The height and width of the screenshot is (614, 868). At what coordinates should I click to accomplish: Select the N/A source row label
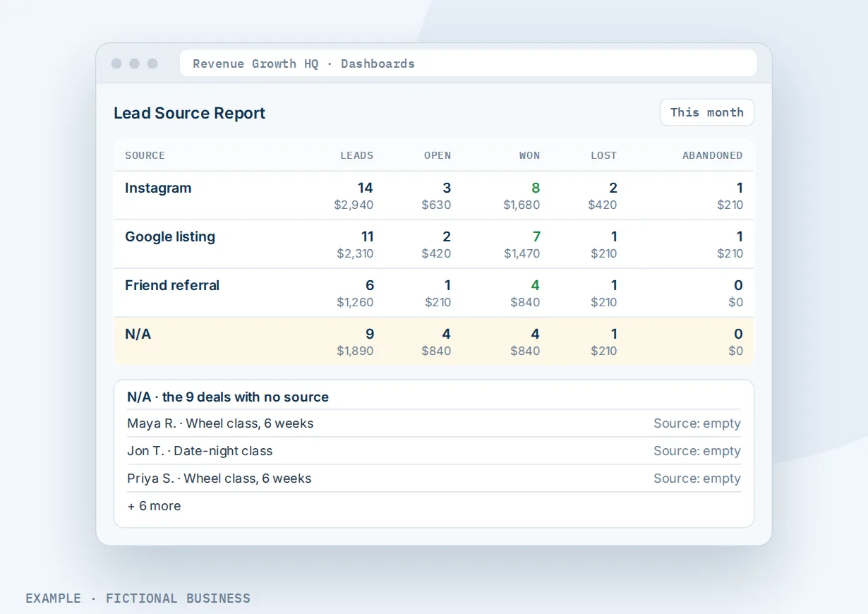tap(138, 334)
